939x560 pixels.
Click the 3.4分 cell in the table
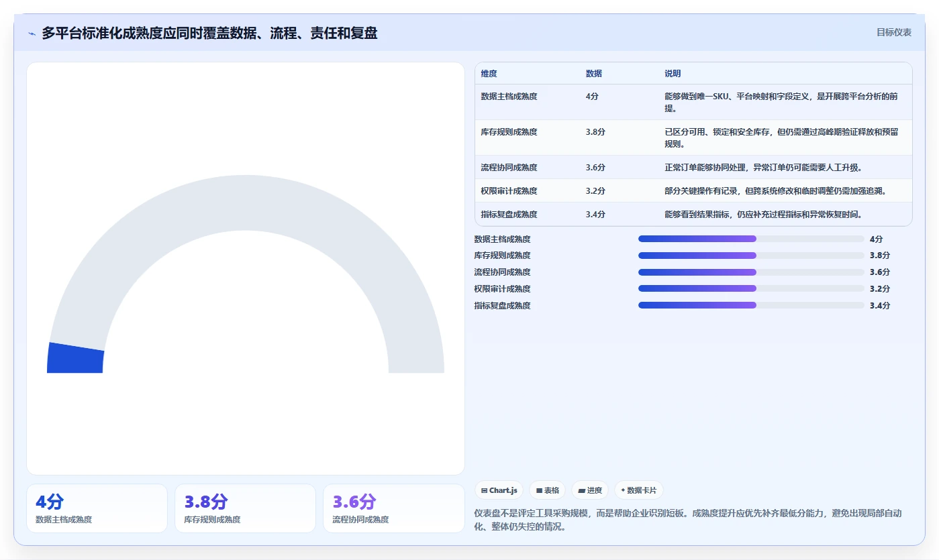[x=595, y=215]
